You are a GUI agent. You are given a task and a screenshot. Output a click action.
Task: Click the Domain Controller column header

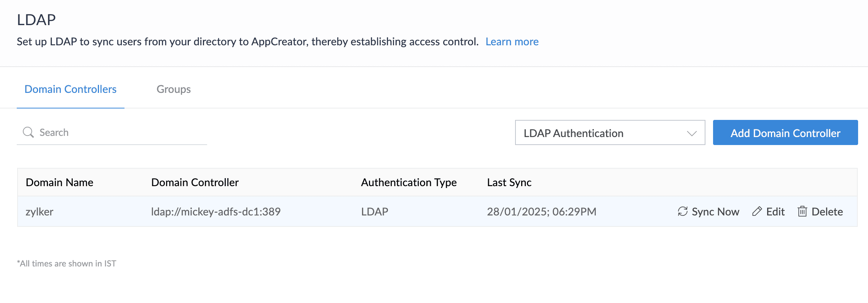coord(195,182)
